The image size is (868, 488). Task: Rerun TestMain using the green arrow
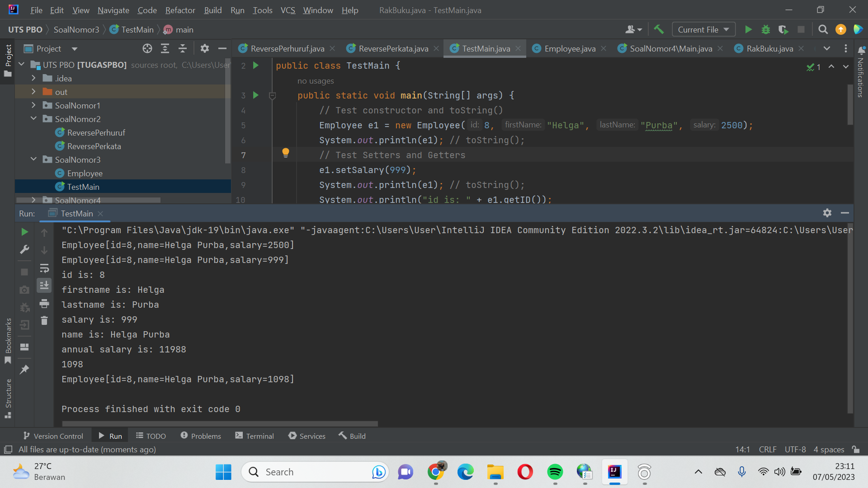(24, 232)
